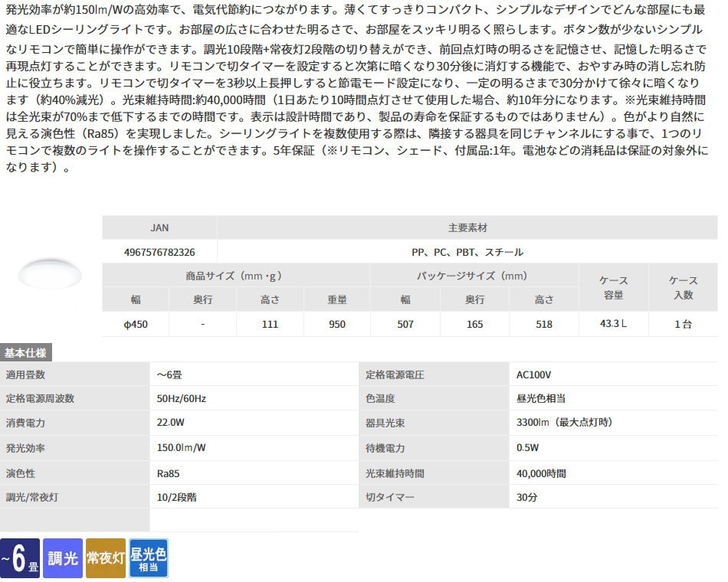Click the ケース容量 header cell
The width and height of the screenshot is (728, 582).
point(613,287)
